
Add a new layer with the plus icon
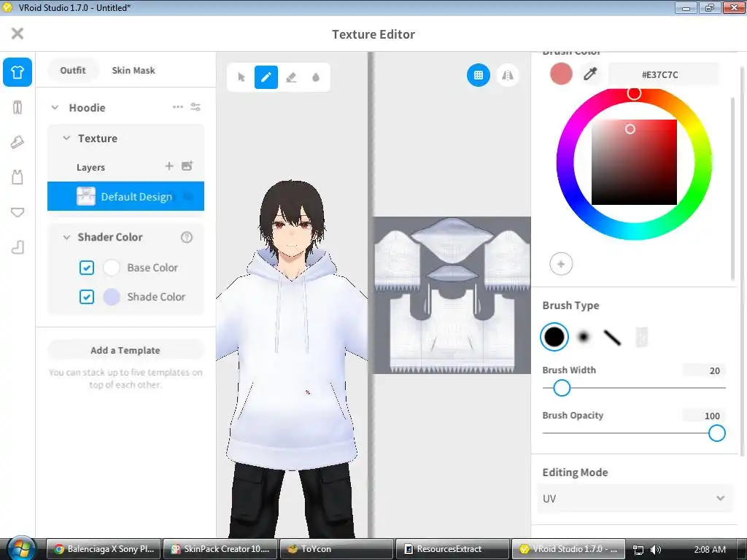(169, 166)
